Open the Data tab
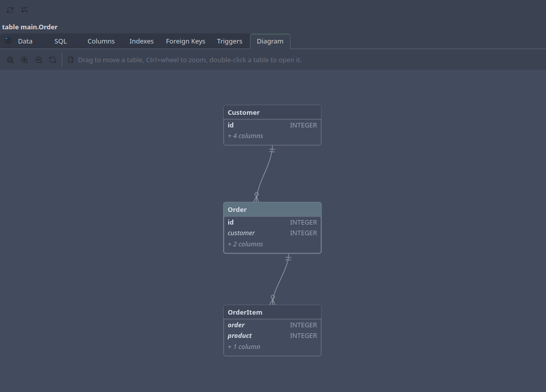This screenshot has width=546, height=392. [25, 41]
